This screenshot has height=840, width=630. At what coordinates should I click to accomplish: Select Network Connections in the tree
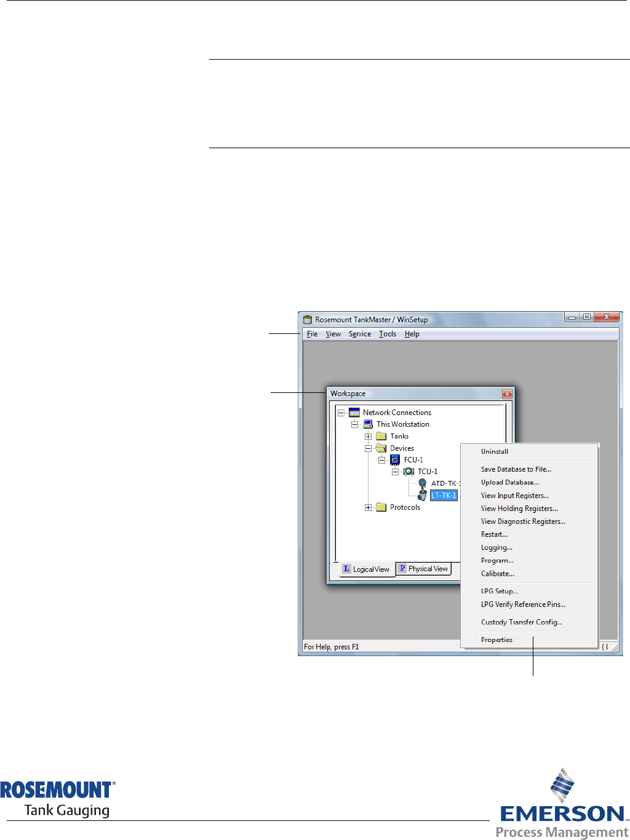click(397, 413)
